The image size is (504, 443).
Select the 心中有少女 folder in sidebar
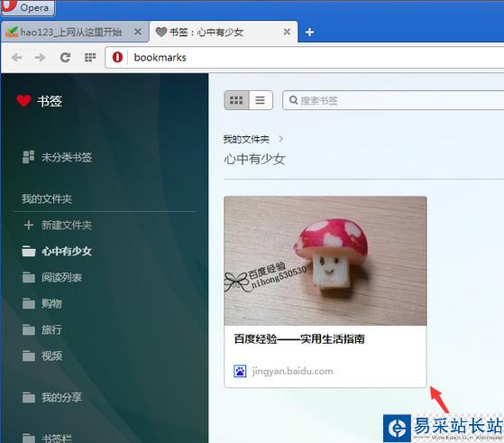pos(57,251)
